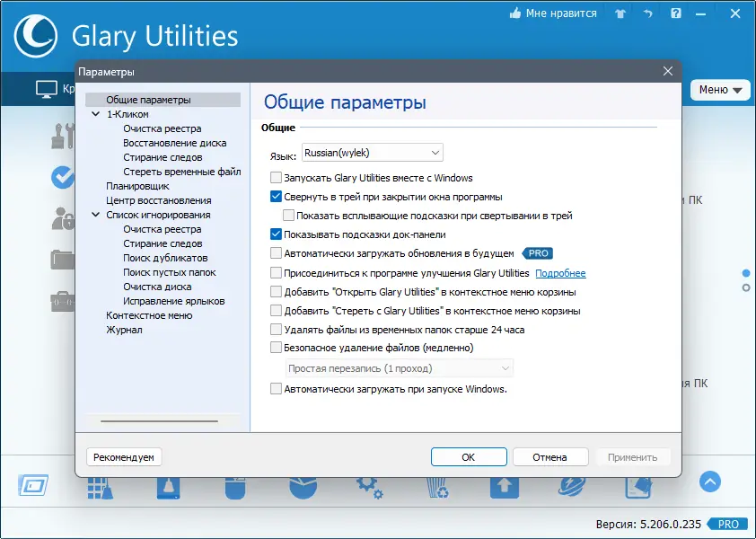Viewport: 756px width, 539px height.
Task: Launch disk cleaner dock icon
Action: coord(168,488)
